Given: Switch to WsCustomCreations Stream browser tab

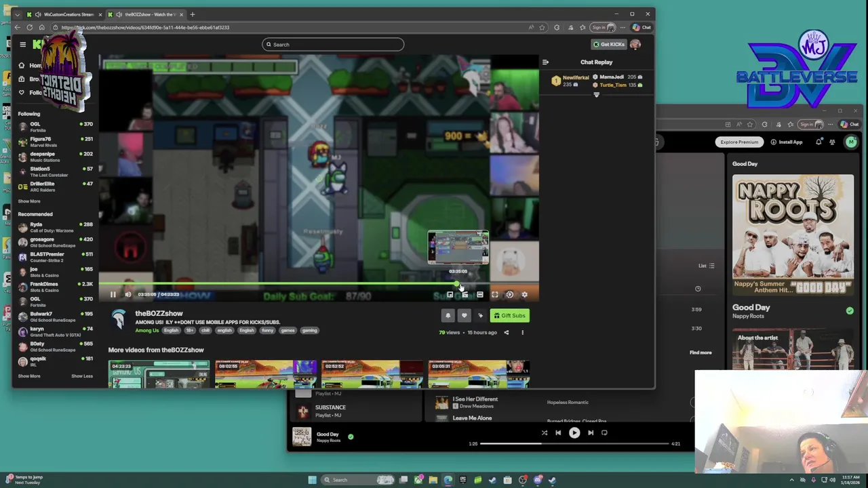Looking at the screenshot, I should point(64,14).
